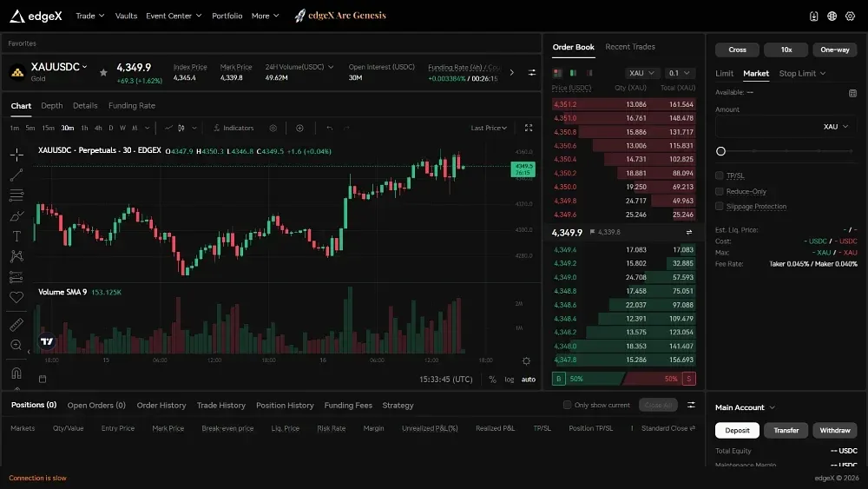
Task: Expand Stop Limit order type dropdown
Action: [x=802, y=73]
